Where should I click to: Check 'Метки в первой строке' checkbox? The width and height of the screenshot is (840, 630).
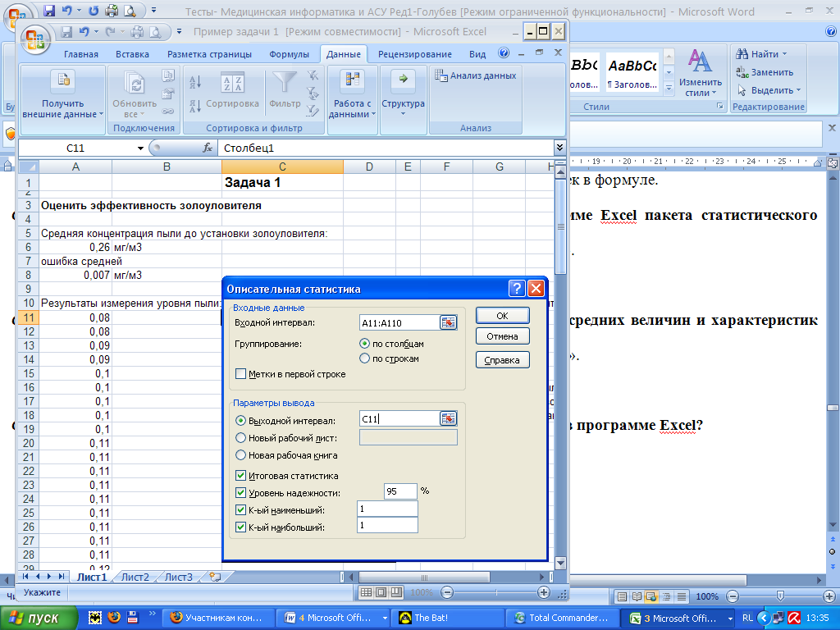[x=241, y=374]
